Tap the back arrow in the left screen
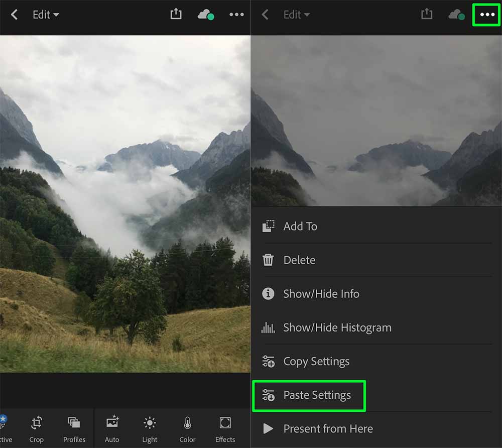Screen dimensions: 502x448 [14, 15]
